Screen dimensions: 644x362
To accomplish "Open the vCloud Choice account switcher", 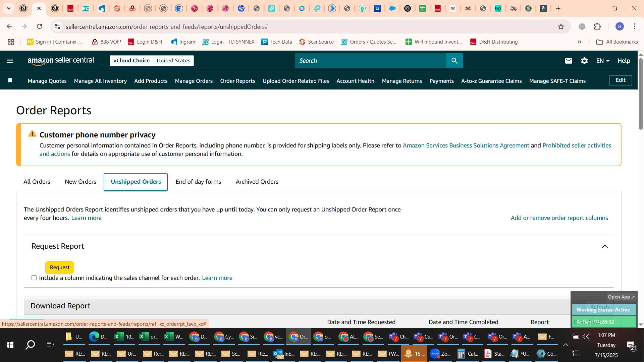I will (x=152, y=61).
